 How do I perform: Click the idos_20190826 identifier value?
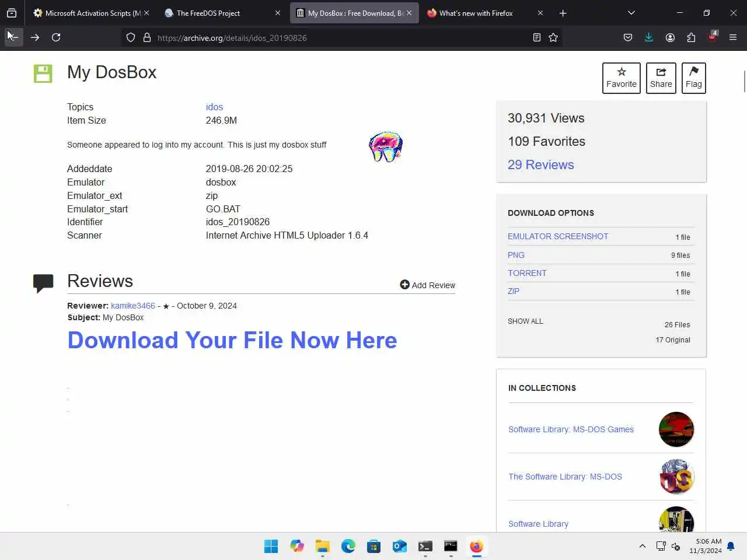[238, 222]
